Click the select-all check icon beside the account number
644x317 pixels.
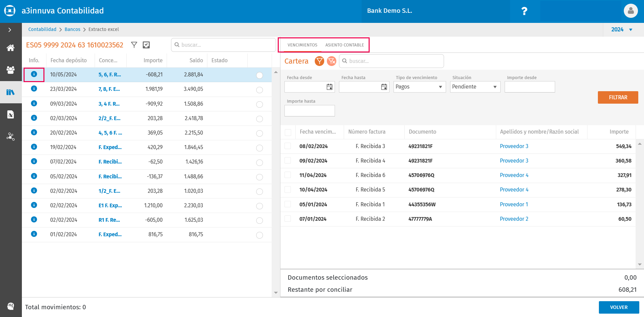pyautogui.click(x=146, y=45)
